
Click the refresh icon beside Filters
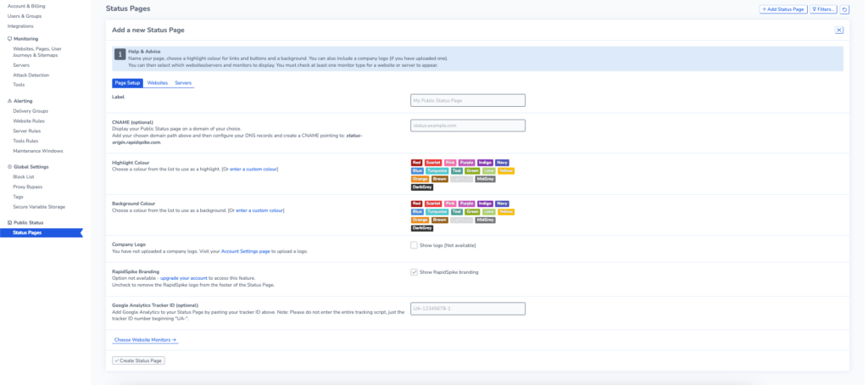click(844, 9)
